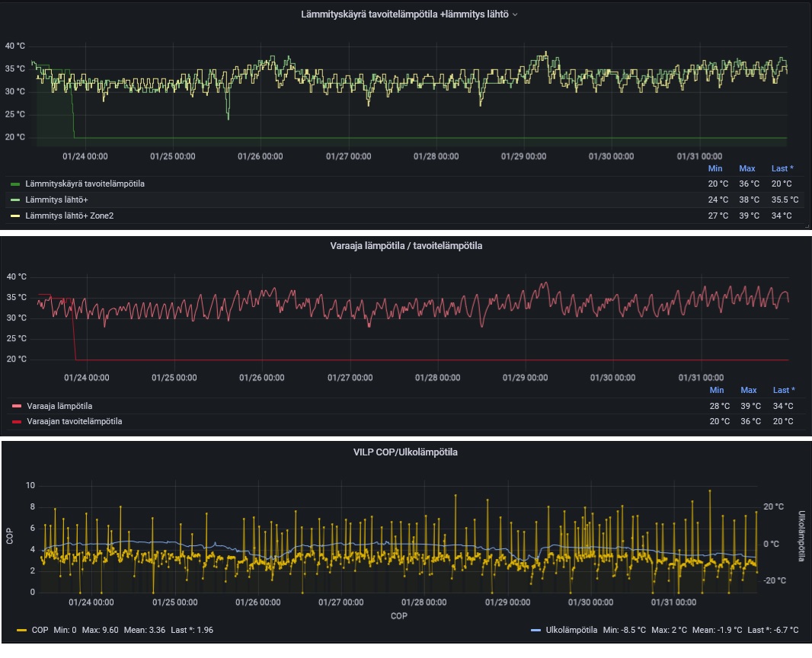Open the Lämmityskäyrä panel title dropdown chevron
Viewport: 812px width, 658px height.
(x=515, y=14)
